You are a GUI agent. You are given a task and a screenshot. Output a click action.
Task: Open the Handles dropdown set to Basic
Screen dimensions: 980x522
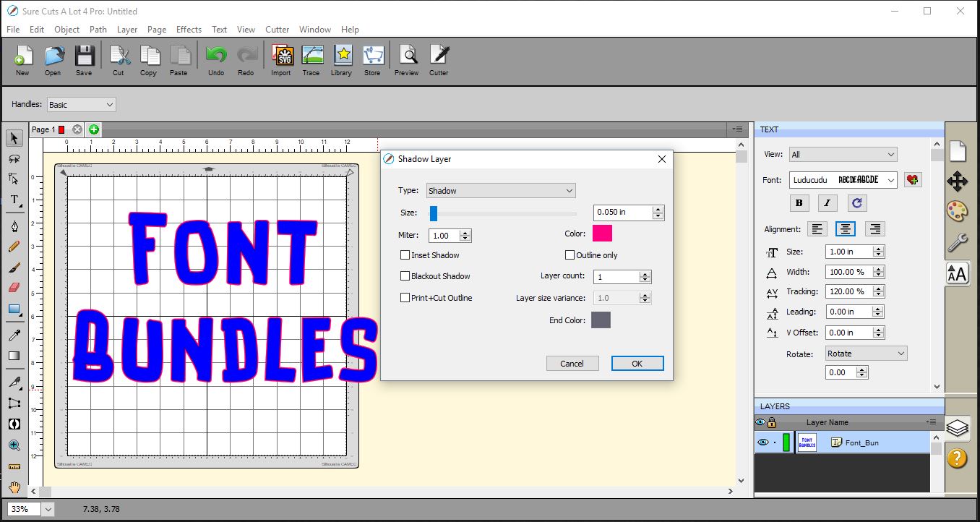tap(81, 105)
